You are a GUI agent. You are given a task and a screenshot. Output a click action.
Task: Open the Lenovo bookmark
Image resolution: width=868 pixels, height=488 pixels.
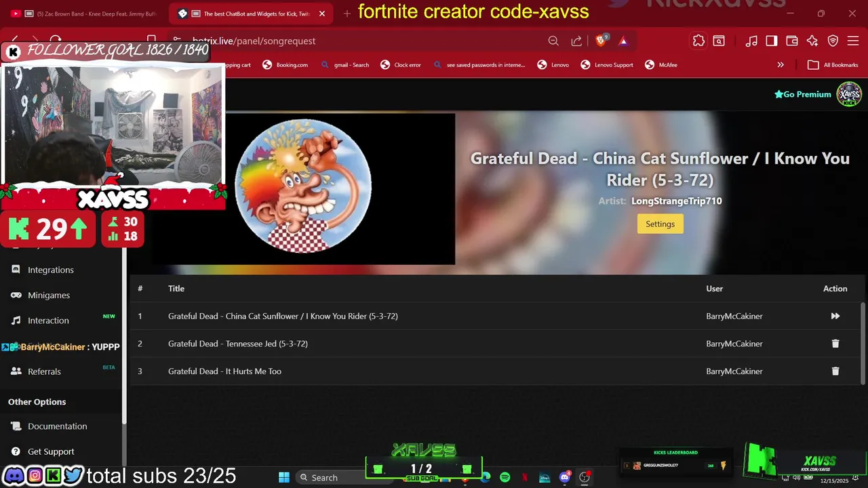(x=553, y=65)
